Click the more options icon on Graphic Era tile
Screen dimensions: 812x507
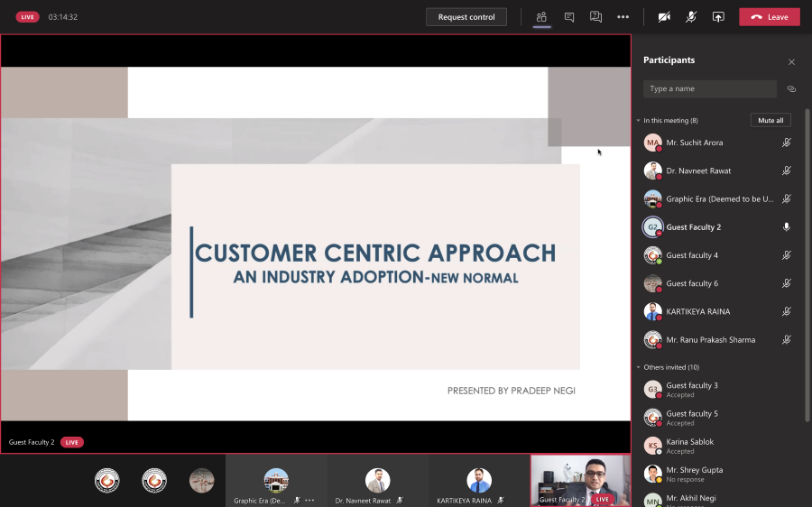(x=309, y=500)
